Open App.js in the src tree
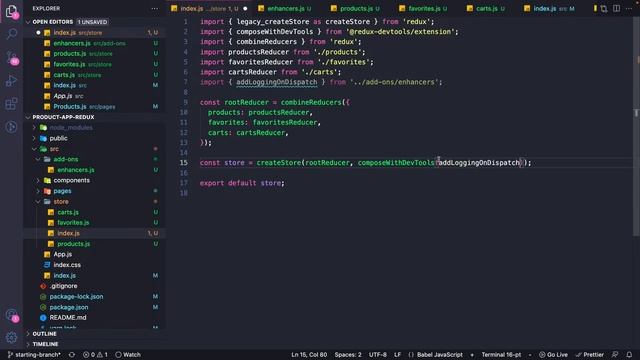This screenshot has width=640, height=360. (x=62, y=254)
